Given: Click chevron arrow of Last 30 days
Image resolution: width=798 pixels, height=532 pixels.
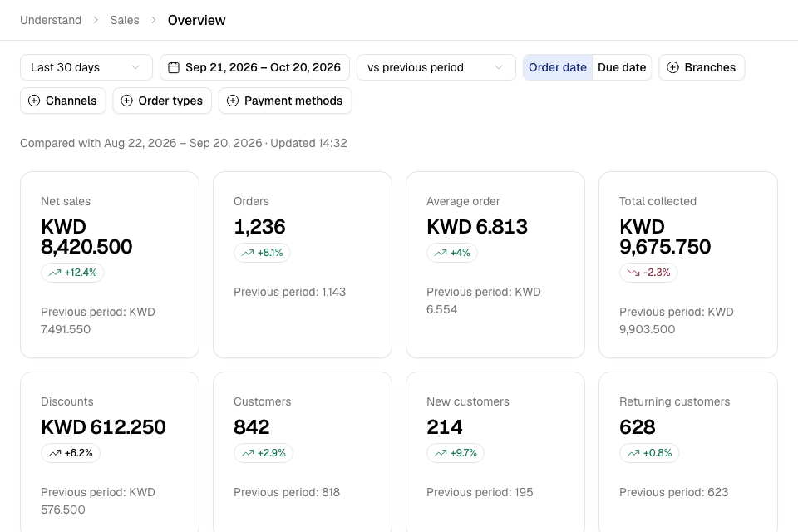Looking at the screenshot, I should [135, 67].
